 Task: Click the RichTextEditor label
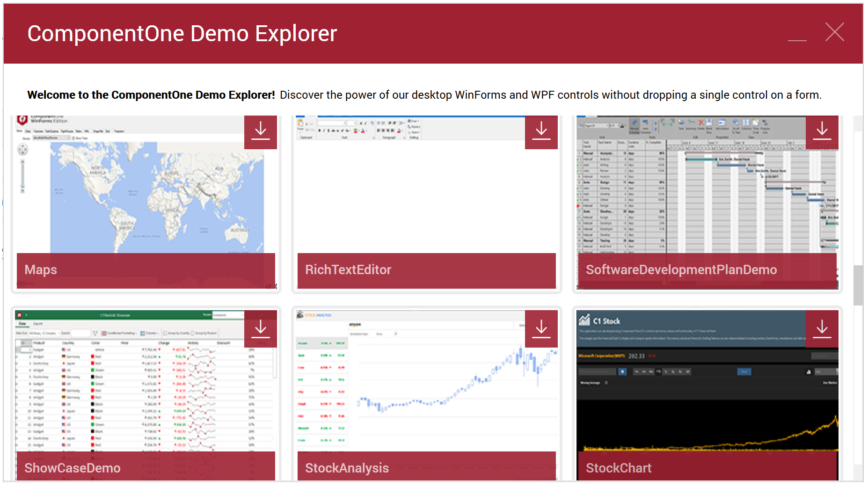click(x=348, y=270)
